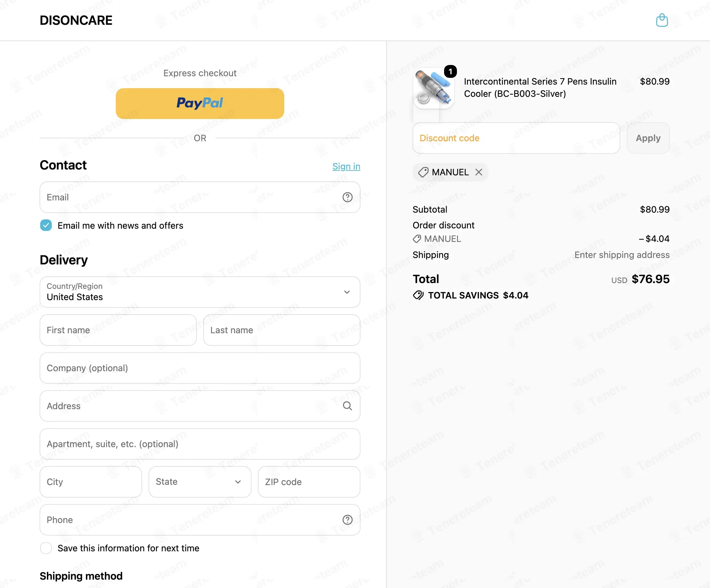This screenshot has width=710, height=588.
Task: Click the phone field help question icon
Action: [347, 520]
